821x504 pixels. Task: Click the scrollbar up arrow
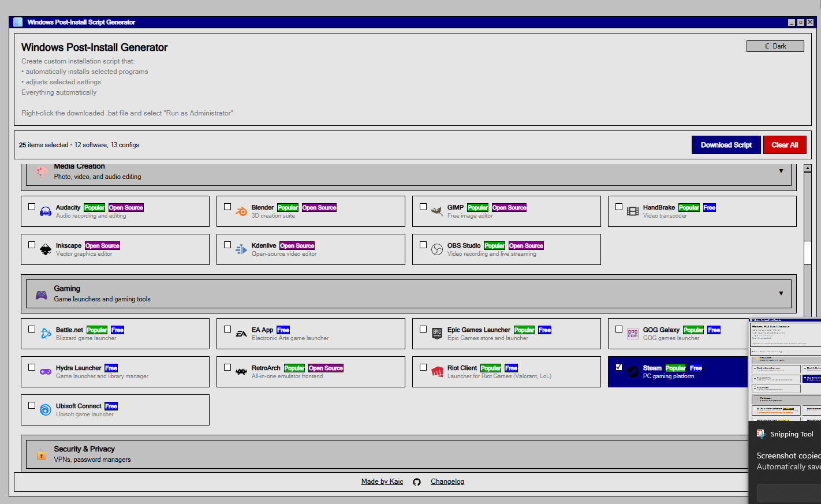click(x=808, y=168)
